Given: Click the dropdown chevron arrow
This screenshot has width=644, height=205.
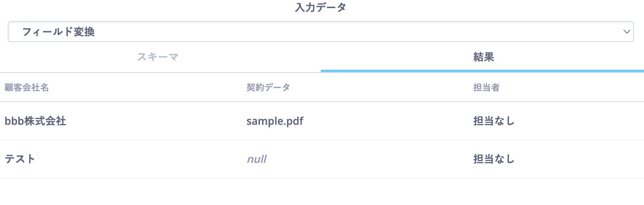Looking at the screenshot, I should click(627, 32).
